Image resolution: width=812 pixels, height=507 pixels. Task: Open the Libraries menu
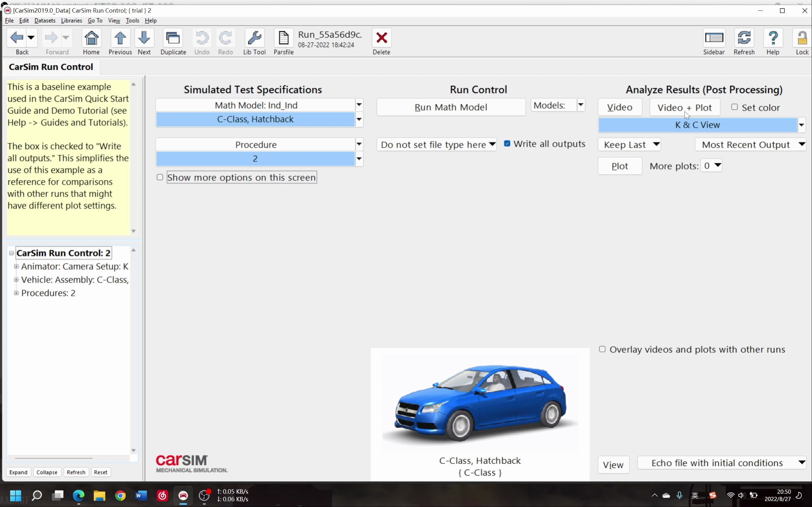(71, 21)
